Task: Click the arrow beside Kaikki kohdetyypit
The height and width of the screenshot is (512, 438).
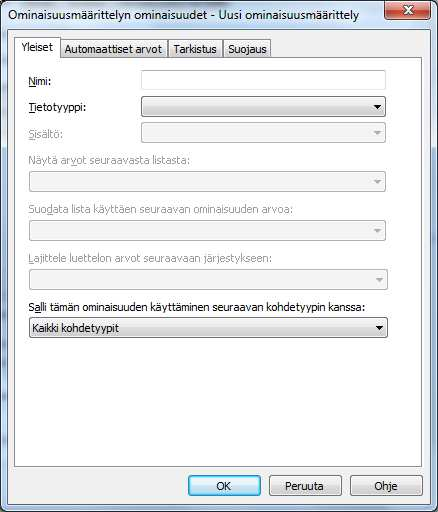Action: (379, 328)
